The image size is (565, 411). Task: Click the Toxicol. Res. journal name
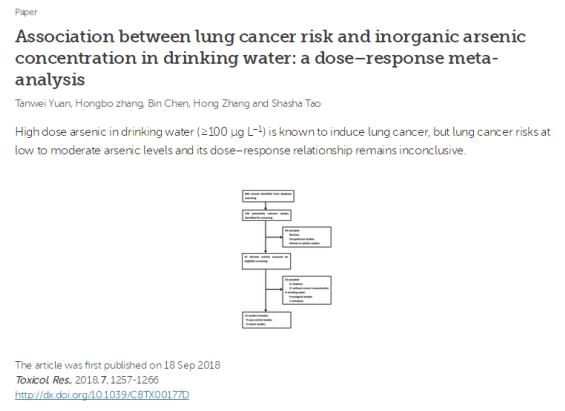44,380
